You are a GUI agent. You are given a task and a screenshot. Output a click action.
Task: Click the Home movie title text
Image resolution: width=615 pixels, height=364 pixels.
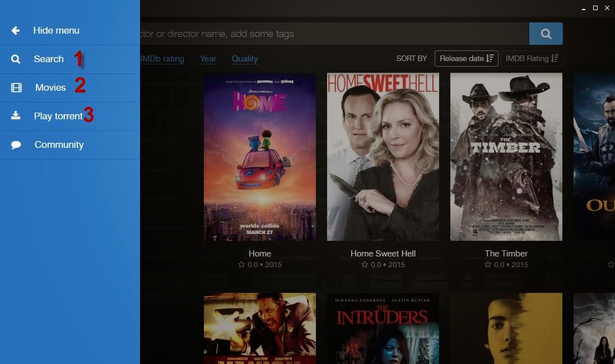(260, 254)
